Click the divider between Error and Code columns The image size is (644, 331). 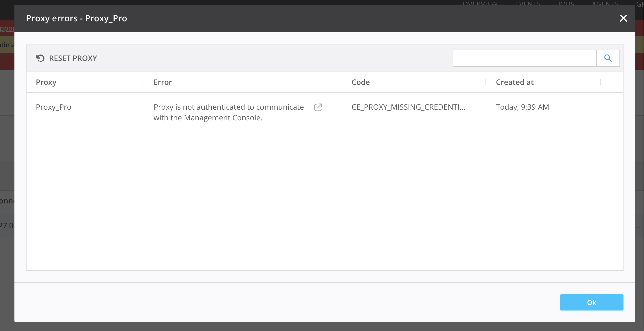[x=341, y=82]
